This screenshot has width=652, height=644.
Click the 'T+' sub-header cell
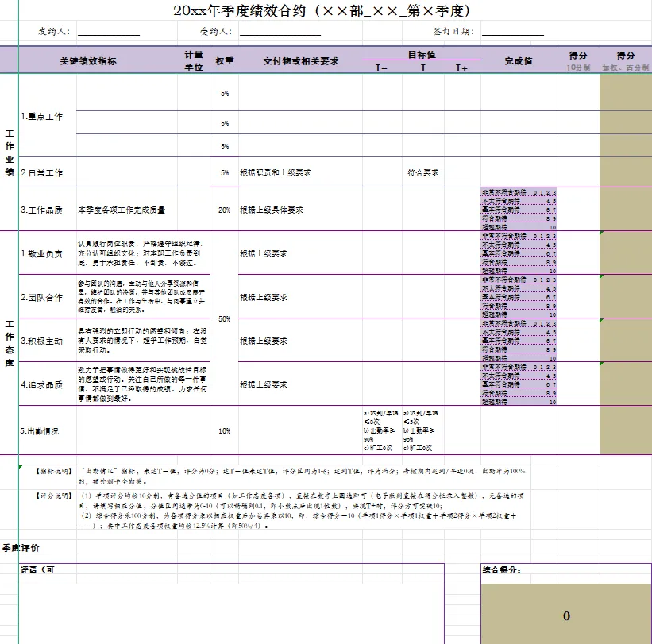point(462,67)
